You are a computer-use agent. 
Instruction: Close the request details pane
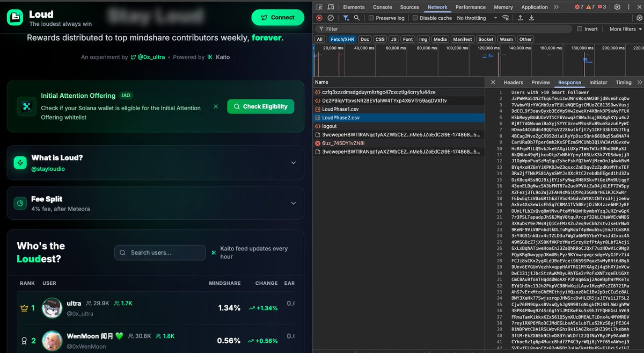point(494,82)
